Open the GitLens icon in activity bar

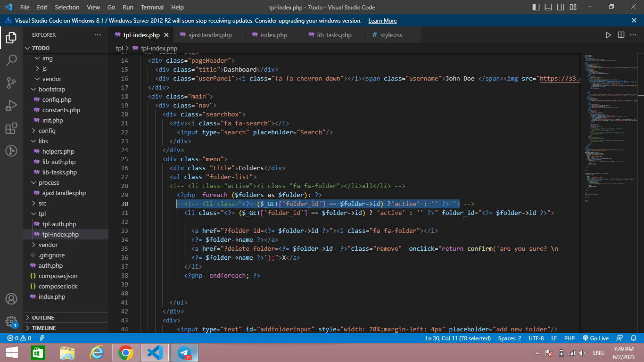click(x=11, y=151)
